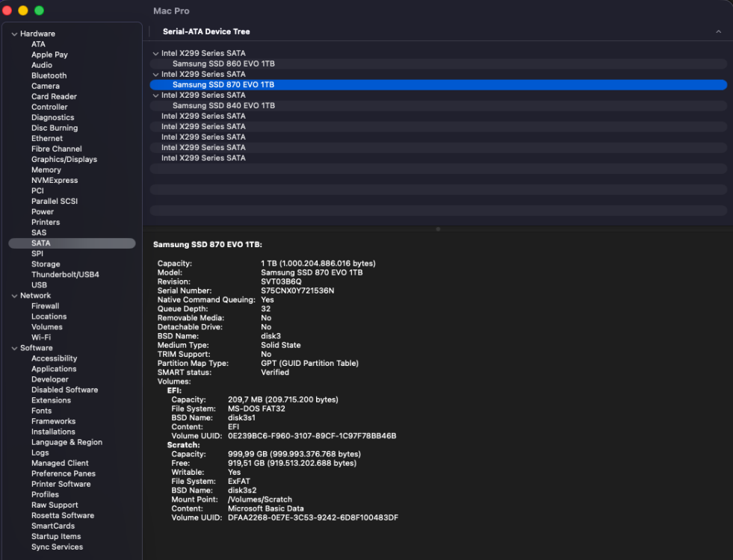Open Thunderbolt/USB4 in the sidebar

[x=66, y=275]
